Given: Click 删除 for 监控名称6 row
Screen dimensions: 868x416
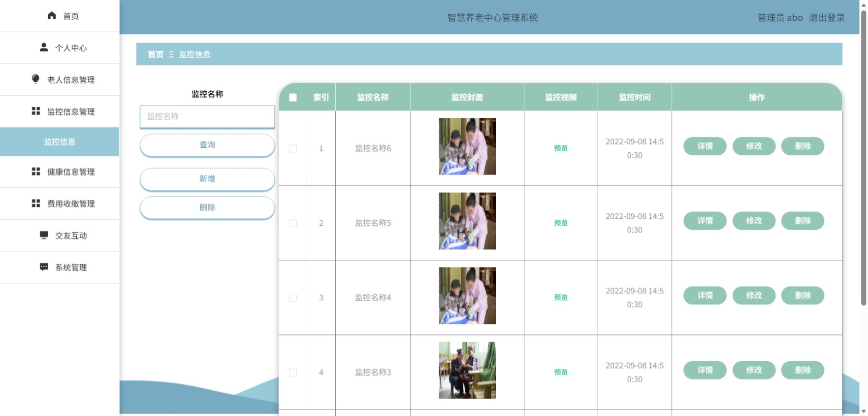Looking at the screenshot, I should coord(803,146).
